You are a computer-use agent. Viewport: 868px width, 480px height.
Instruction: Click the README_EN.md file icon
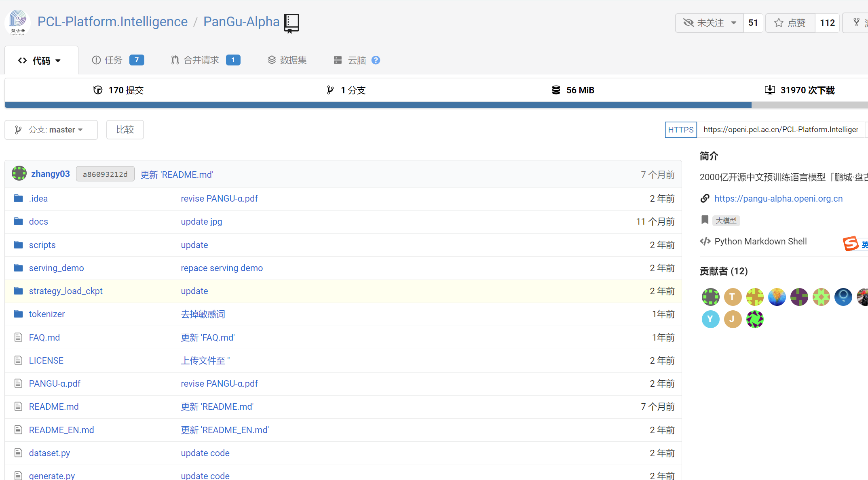[x=18, y=430]
